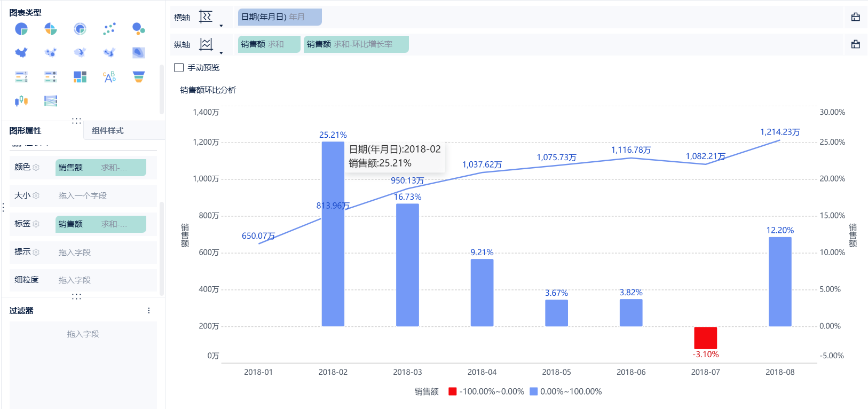Pick the heat map chart type

point(139,52)
